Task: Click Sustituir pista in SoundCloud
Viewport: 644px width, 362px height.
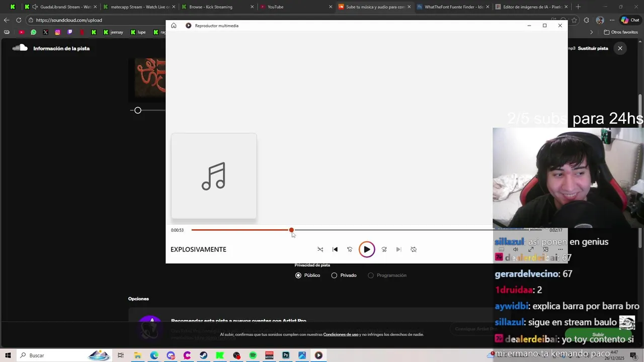Action: [593, 48]
